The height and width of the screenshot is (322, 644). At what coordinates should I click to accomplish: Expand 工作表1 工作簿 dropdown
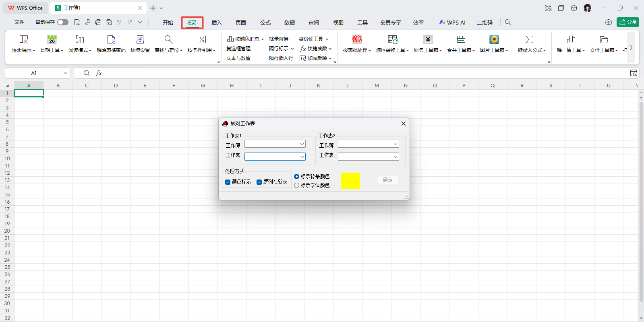click(x=302, y=144)
